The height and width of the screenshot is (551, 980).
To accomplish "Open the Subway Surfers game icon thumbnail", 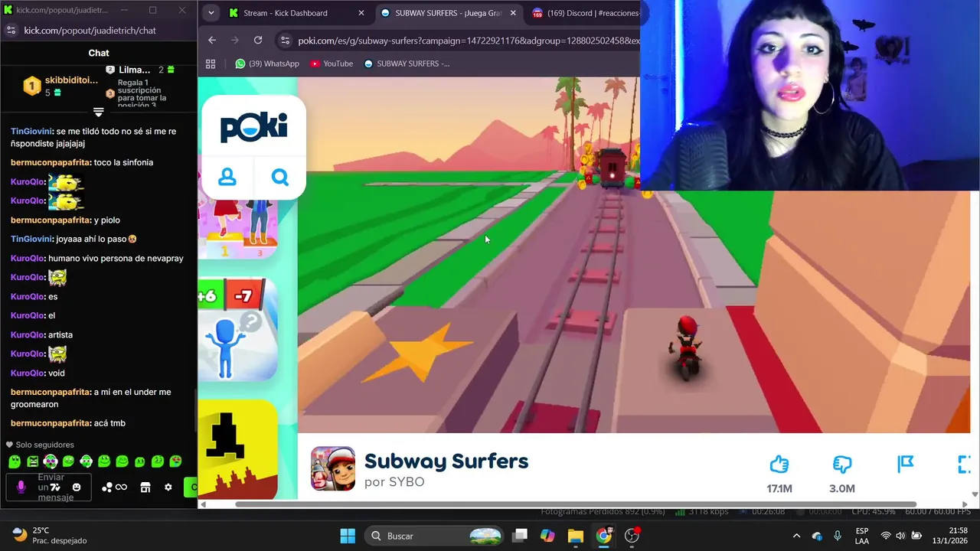I will [332, 468].
